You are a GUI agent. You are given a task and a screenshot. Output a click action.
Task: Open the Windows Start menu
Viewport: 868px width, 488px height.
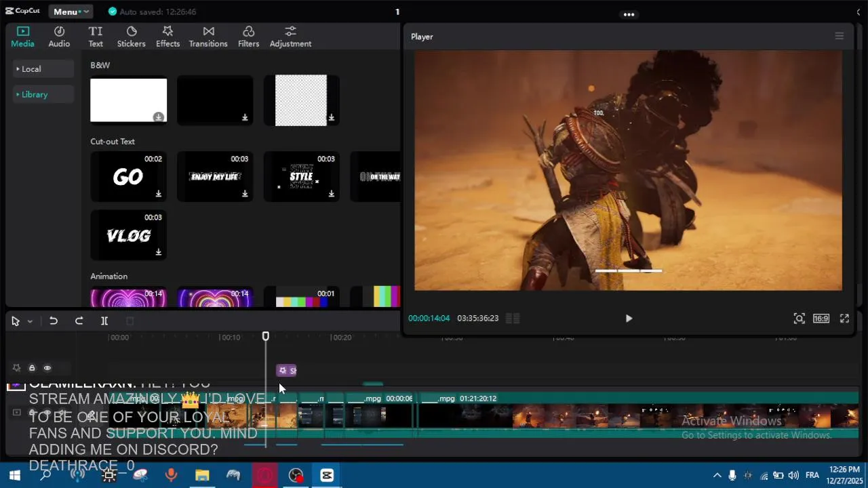[x=14, y=475]
